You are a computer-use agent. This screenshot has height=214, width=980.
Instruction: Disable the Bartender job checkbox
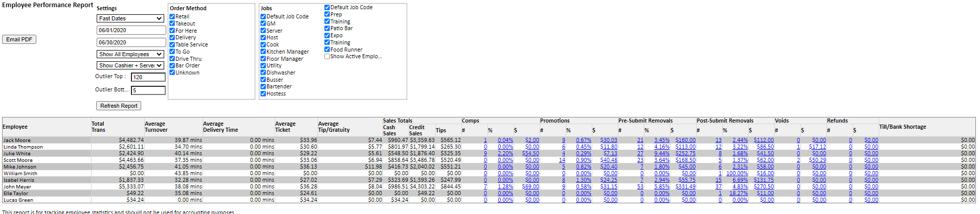(x=263, y=87)
